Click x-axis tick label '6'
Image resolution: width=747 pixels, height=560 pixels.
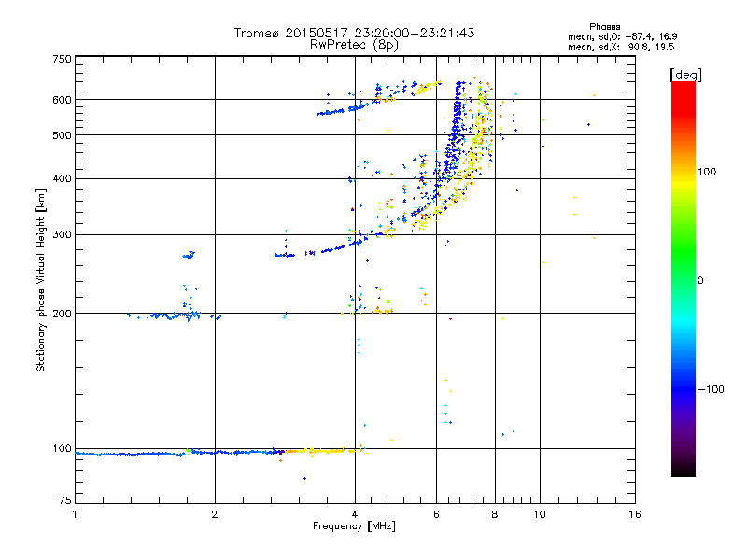pyautogui.click(x=436, y=514)
